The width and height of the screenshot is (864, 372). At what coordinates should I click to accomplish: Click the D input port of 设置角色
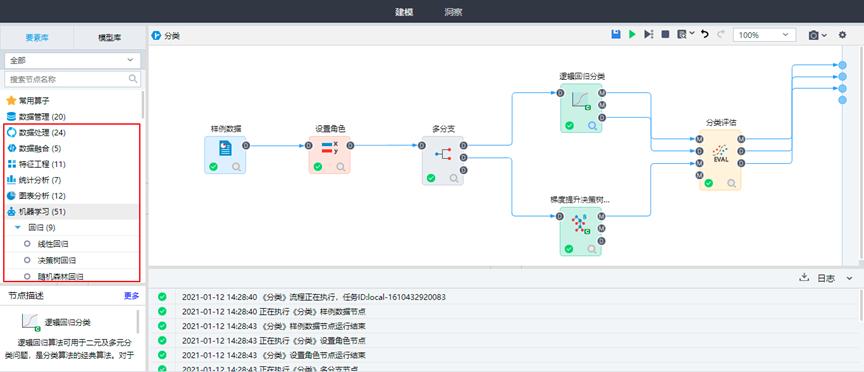pos(309,145)
